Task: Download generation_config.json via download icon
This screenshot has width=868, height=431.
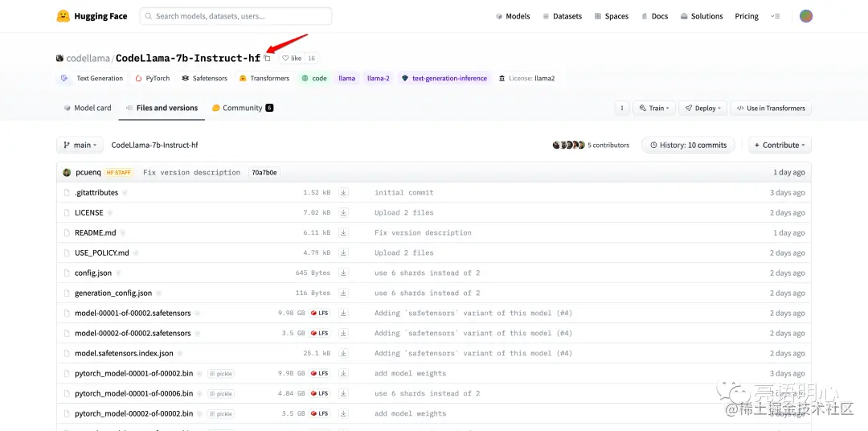Action: click(x=343, y=293)
